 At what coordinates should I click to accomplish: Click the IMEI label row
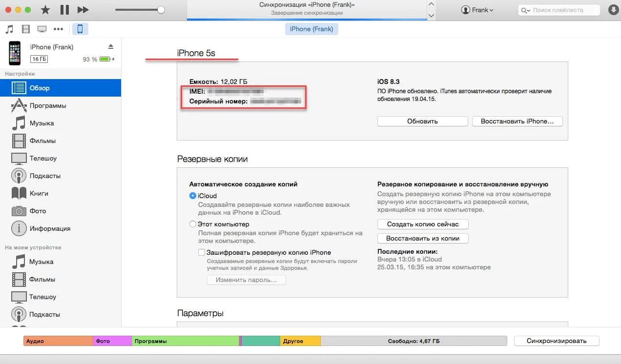(227, 91)
